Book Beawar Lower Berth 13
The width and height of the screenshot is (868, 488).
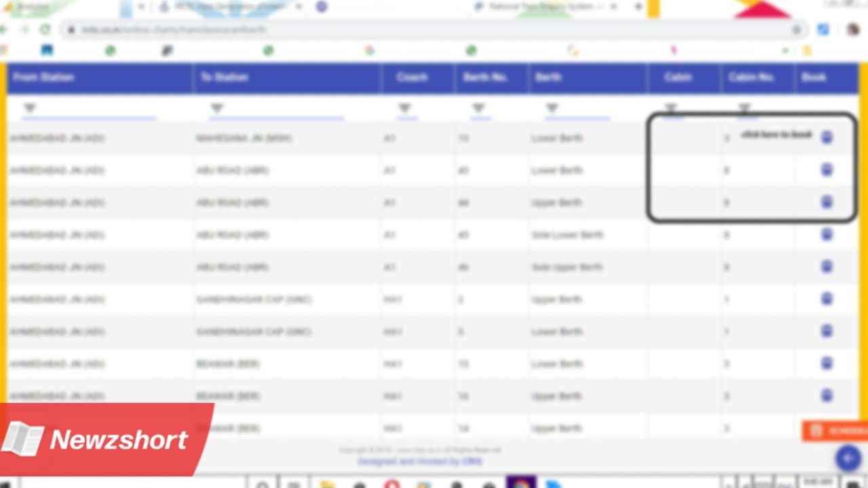pos(827,363)
